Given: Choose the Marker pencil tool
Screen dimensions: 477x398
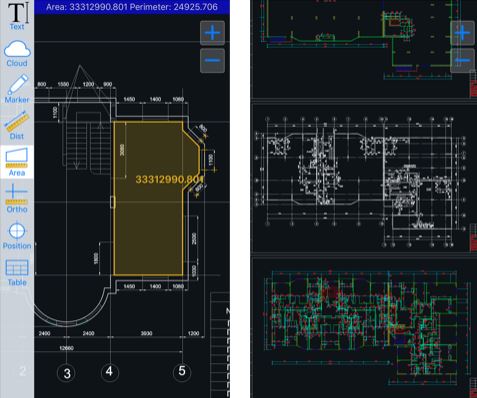Looking at the screenshot, I should coord(17,89).
